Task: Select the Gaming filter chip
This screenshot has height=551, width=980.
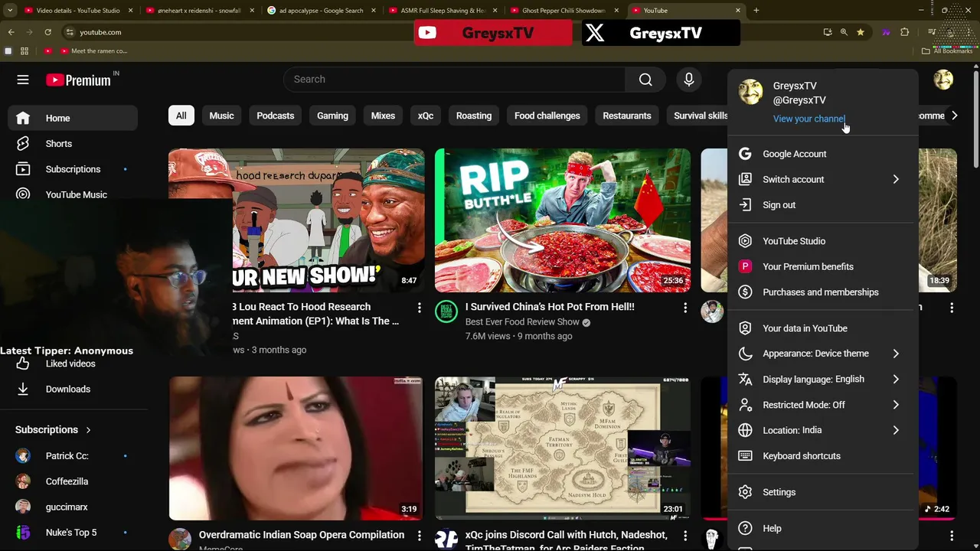Action: point(332,116)
